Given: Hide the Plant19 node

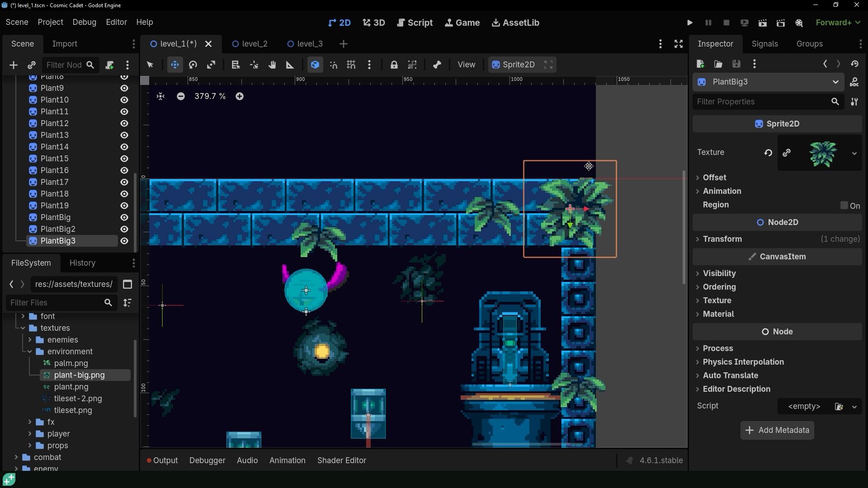Looking at the screenshot, I should click(x=124, y=206).
